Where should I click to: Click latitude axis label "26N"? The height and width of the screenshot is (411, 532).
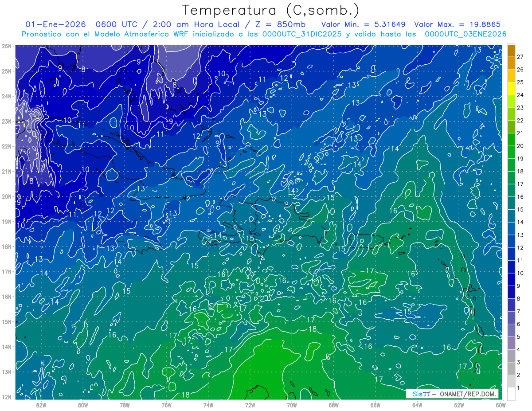tap(6, 46)
